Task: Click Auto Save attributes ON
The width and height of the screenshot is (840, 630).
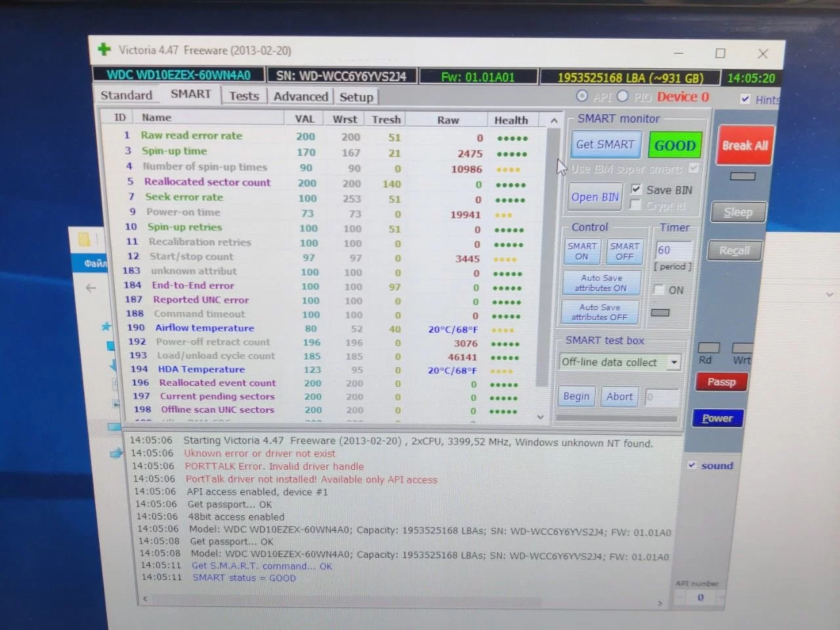Action: click(x=601, y=283)
